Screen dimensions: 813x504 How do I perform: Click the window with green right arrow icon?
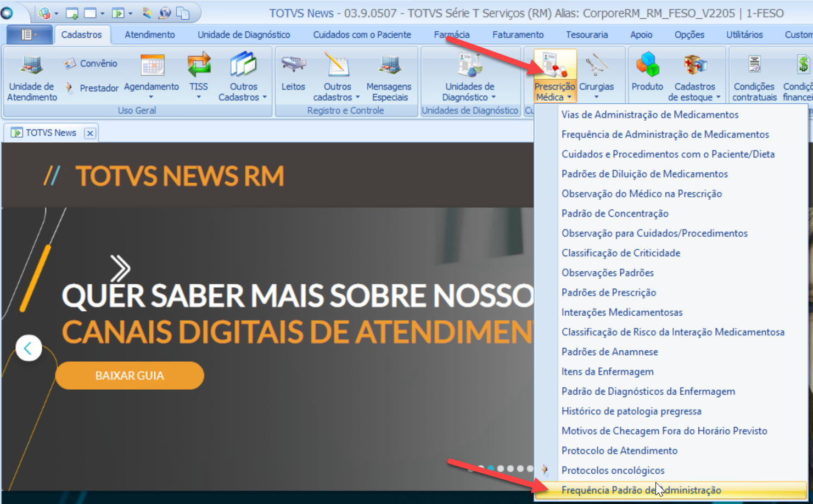tap(118, 13)
